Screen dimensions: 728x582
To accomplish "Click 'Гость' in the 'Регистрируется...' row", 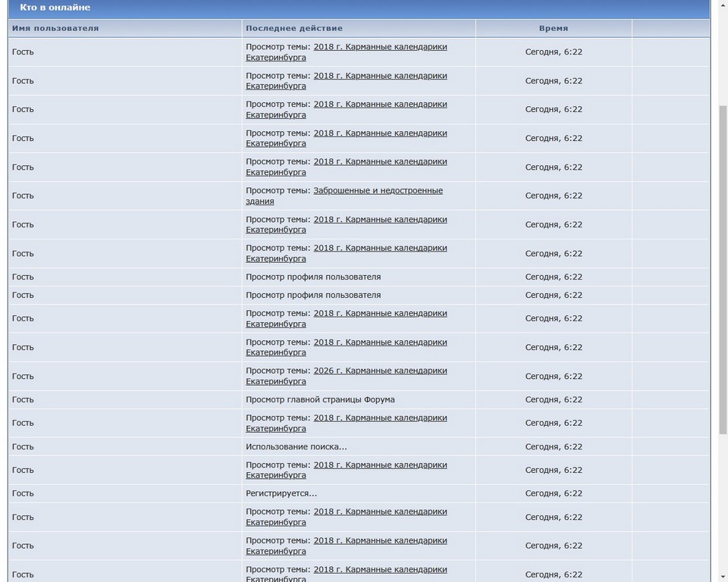I will point(23,493).
